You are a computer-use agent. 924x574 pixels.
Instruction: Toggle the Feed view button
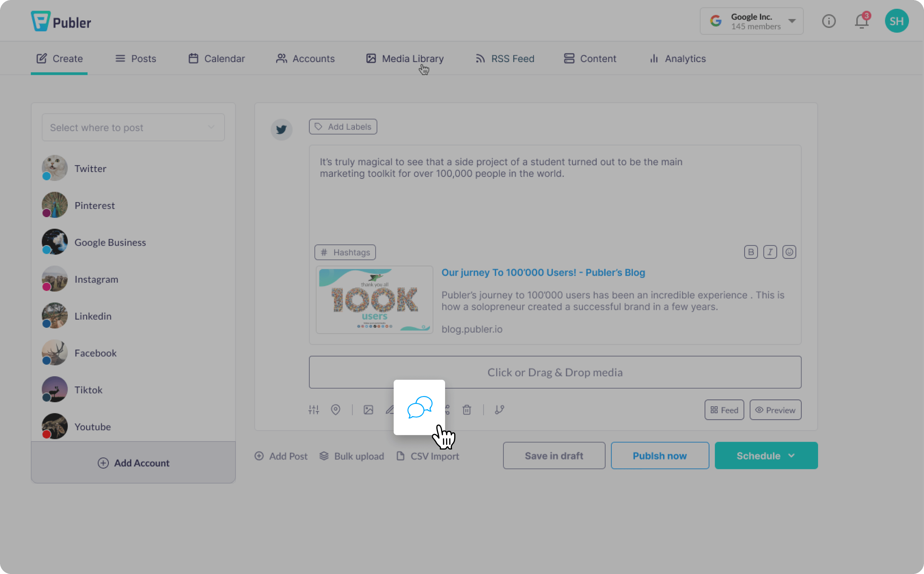724,409
